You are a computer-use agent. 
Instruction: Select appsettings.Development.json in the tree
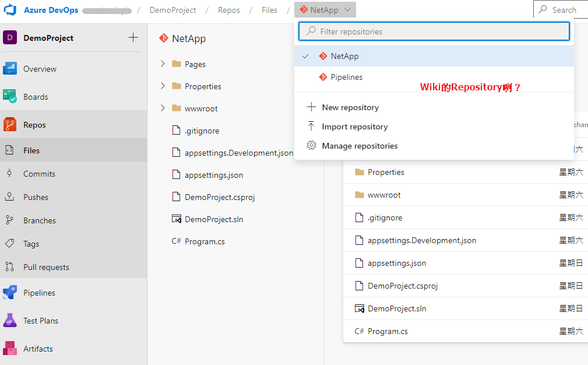point(239,153)
